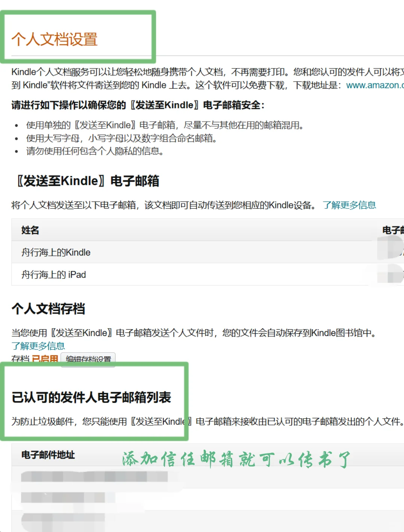Click the 个人文档存档 section heading

point(48,309)
